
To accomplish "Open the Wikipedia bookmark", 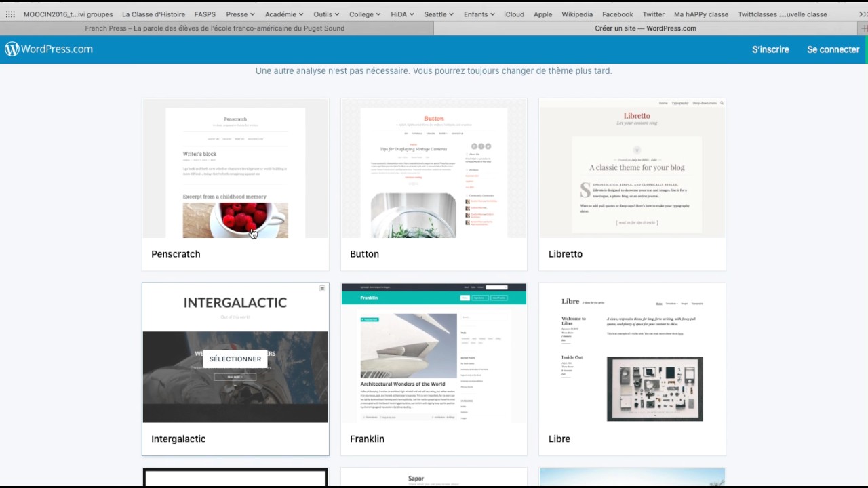I will click(x=577, y=14).
